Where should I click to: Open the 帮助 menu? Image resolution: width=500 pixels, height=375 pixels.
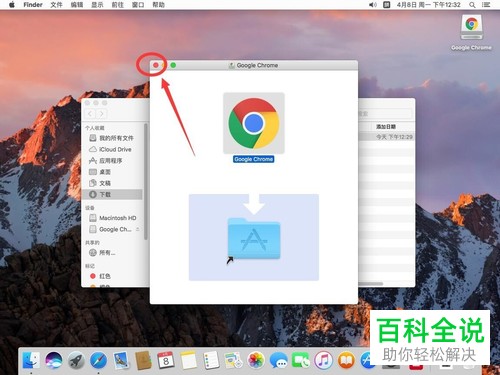tap(158, 5)
